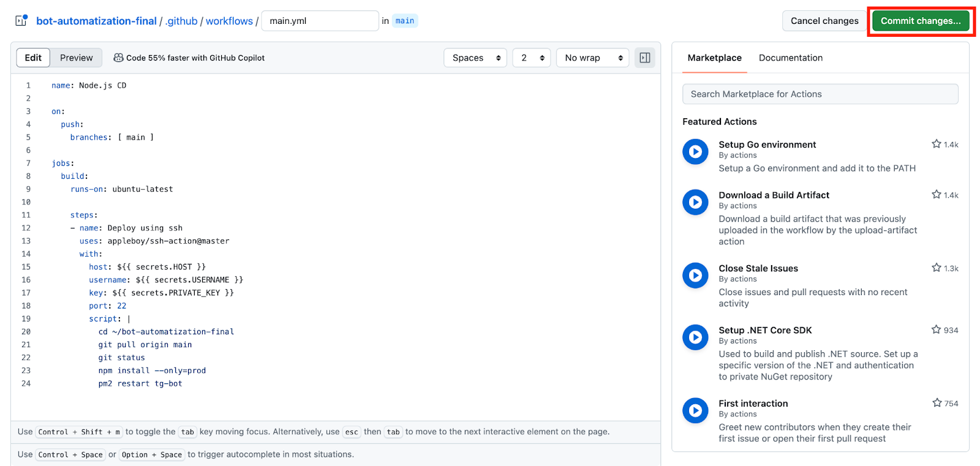Open the Spaces indent mode dropdown

[x=475, y=58]
